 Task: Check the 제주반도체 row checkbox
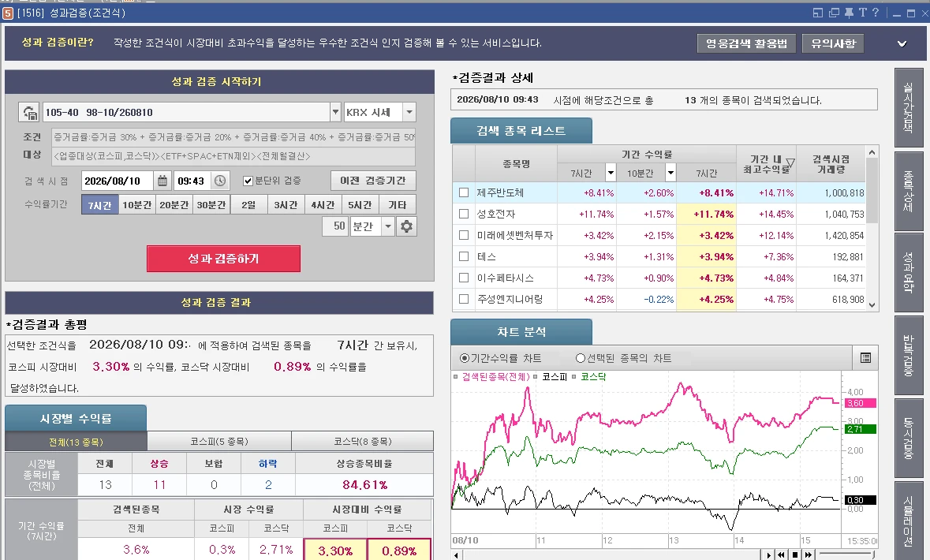[x=464, y=192]
